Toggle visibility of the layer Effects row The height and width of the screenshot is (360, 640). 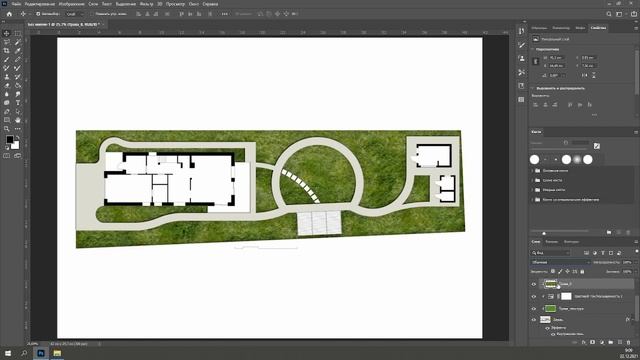coord(547,328)
